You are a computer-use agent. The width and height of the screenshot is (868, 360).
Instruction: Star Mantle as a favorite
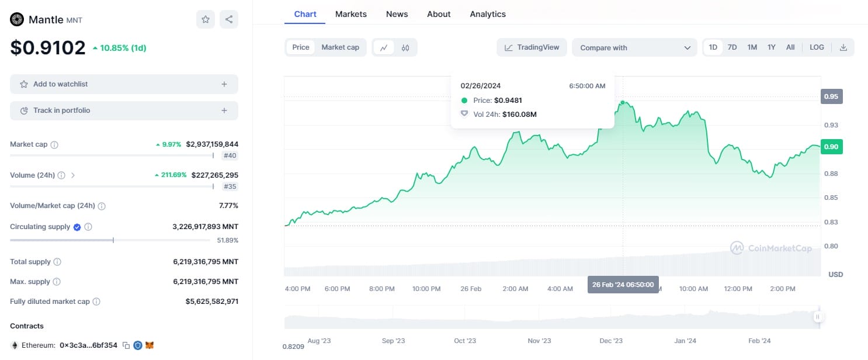coord(206,19)
